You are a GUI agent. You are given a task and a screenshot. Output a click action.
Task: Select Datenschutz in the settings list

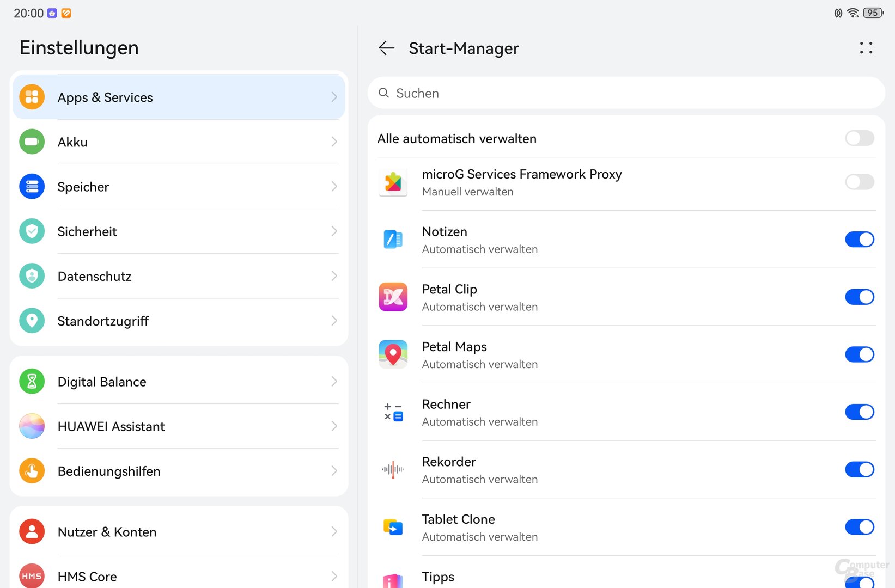point(179,276)
